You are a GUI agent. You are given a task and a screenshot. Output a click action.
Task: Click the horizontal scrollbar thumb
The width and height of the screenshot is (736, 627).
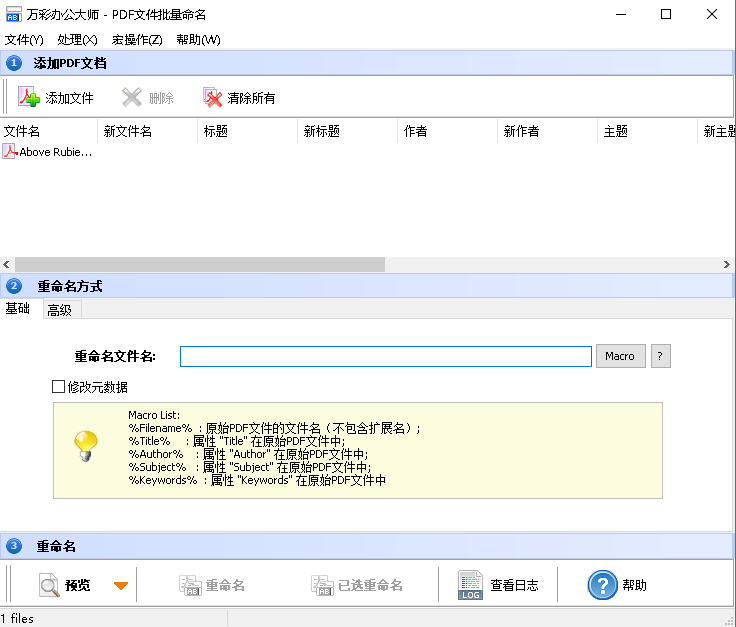pos(200,265)
